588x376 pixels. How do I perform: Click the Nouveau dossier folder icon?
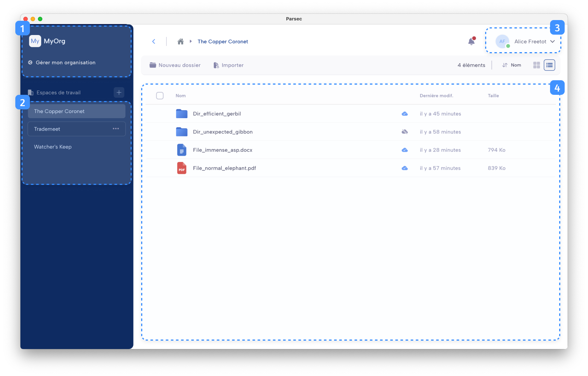tap(153, 65)
